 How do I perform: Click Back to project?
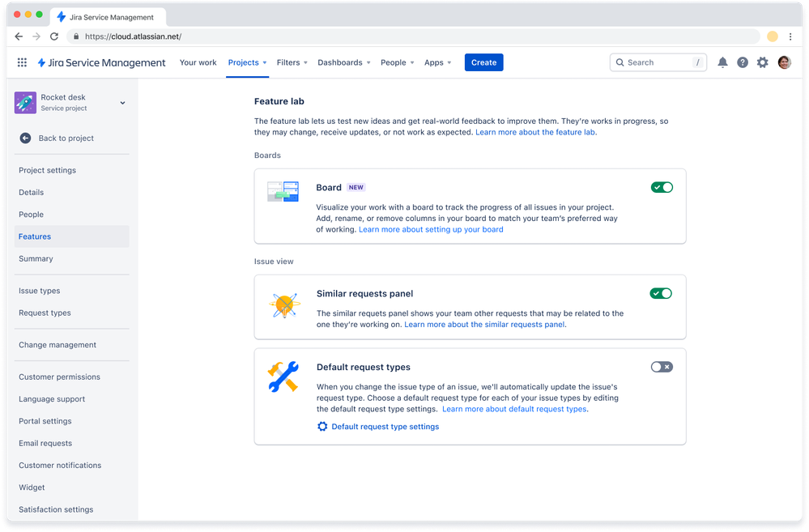66,138
